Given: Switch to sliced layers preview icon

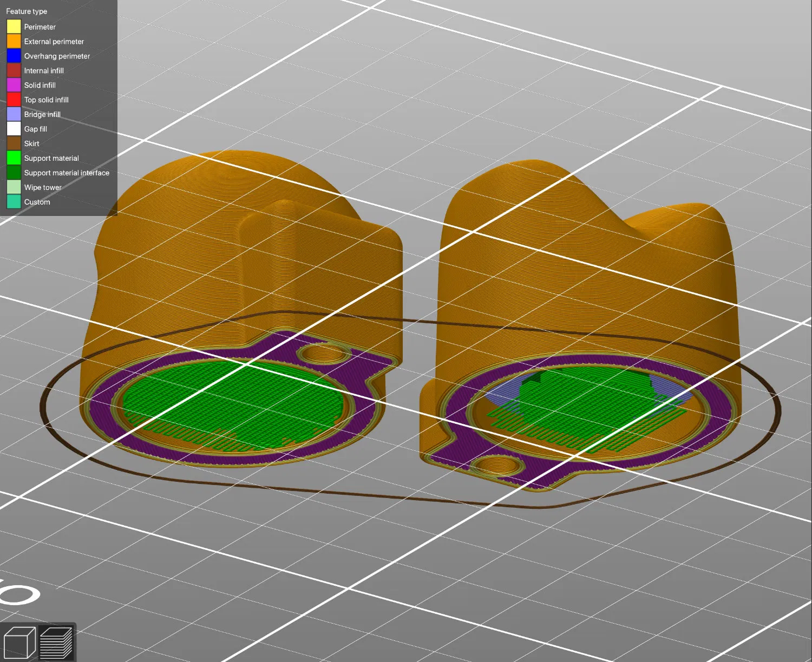Looking at the screenshot, I should point(56,643).
